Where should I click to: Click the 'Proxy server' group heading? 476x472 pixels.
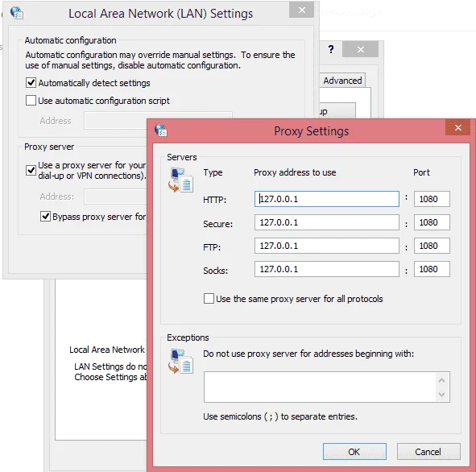pos(49,147)
